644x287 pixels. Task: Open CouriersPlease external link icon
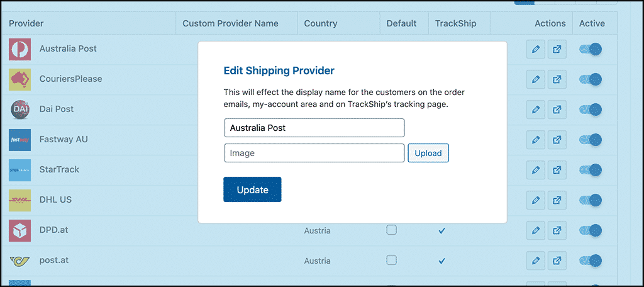557,79
